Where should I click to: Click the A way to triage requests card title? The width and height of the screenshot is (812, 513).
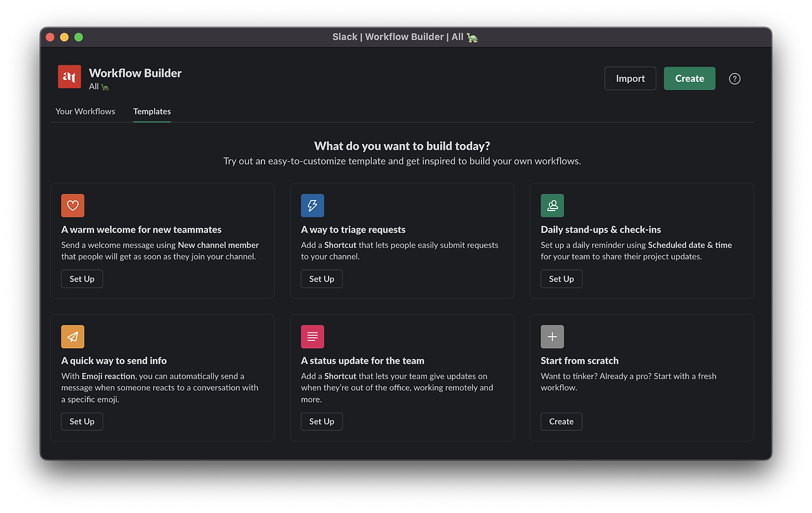pos(353,230)
